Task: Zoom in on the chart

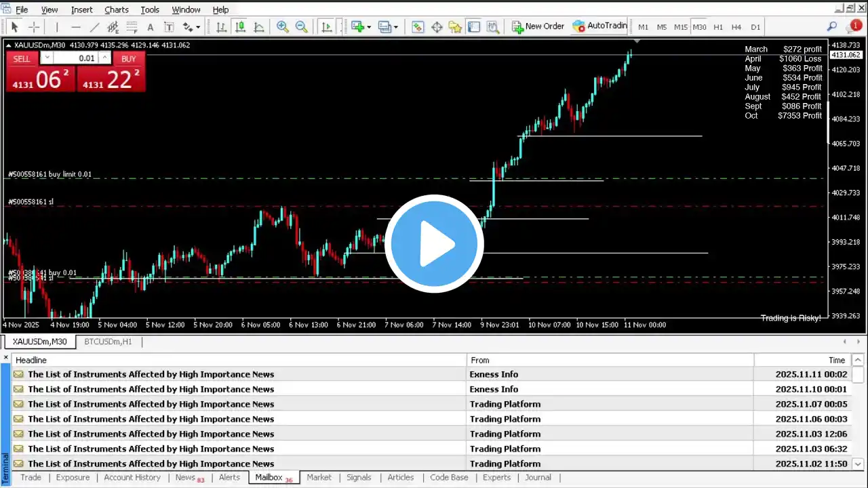Action: (282, 27)
